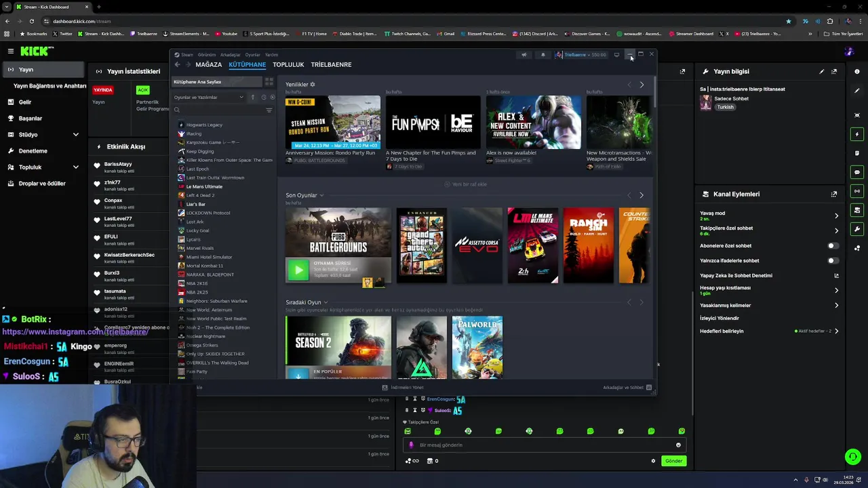Pop out the Yayın İstatistikleri panel
Image resolution: width=868 pixels, height=488 pixels.
coord(682,71)
